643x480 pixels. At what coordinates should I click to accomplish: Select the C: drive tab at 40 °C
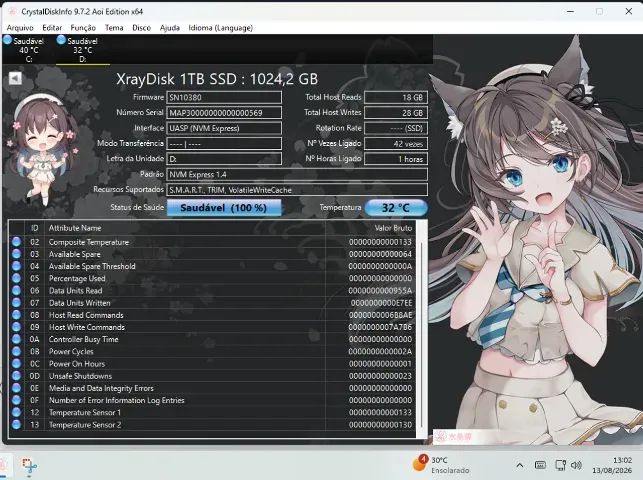tap(29, 50)
